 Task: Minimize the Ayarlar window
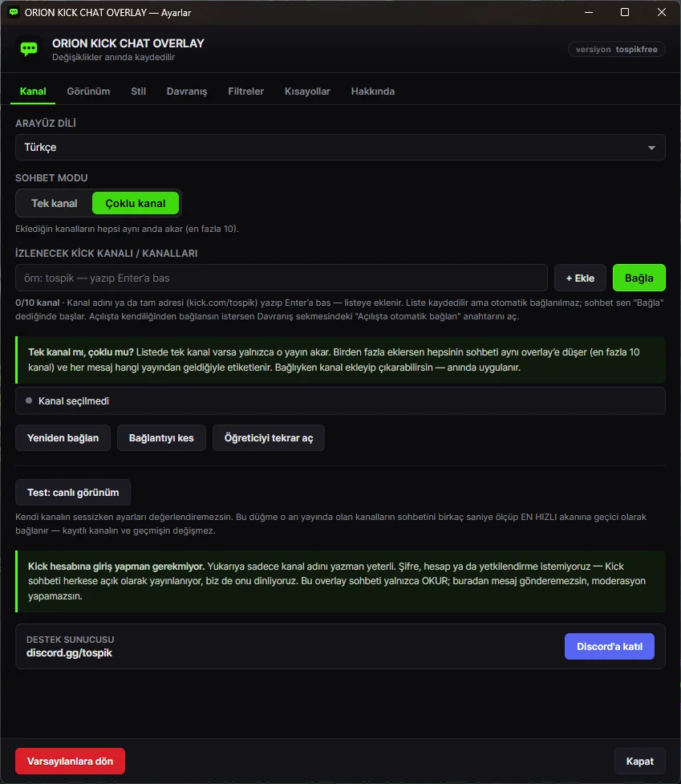click(589, 12)
